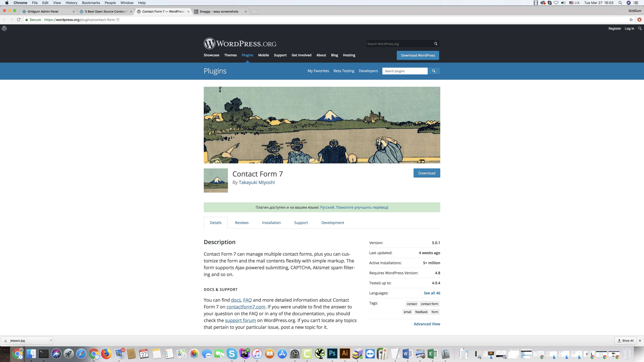Viewport: 644px width, 362px height.
Task: Open the Installation tab
Action: (271, 223)
